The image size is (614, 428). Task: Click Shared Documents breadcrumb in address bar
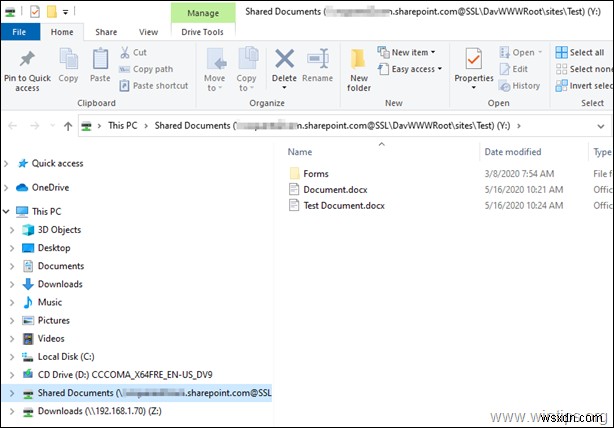(x=332, y=126)
